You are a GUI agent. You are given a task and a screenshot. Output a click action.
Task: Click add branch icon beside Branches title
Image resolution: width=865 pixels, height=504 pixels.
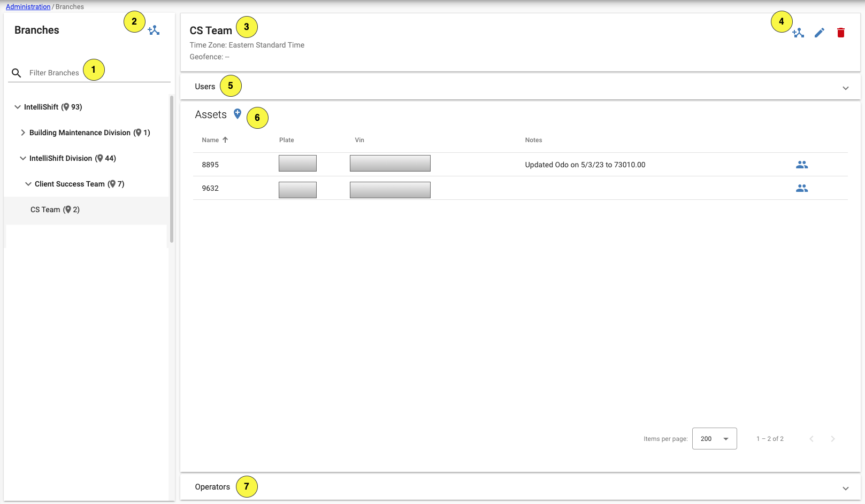point(154,30)
